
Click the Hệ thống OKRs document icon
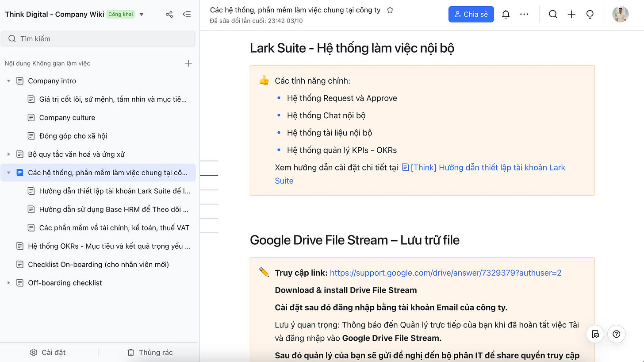coord(20,246)
